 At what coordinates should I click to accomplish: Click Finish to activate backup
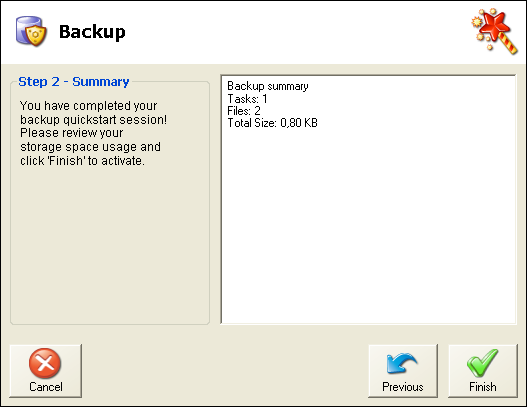click(483, 371)
